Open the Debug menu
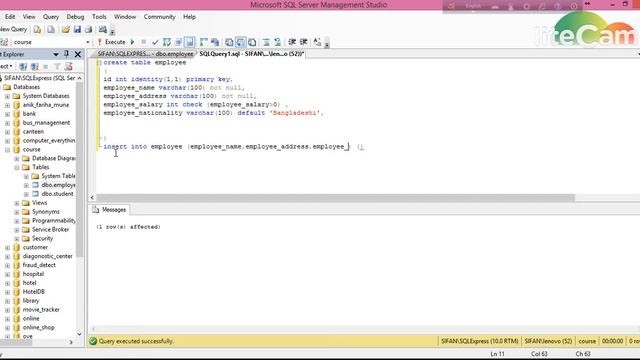640x360 pixels. 75,17
